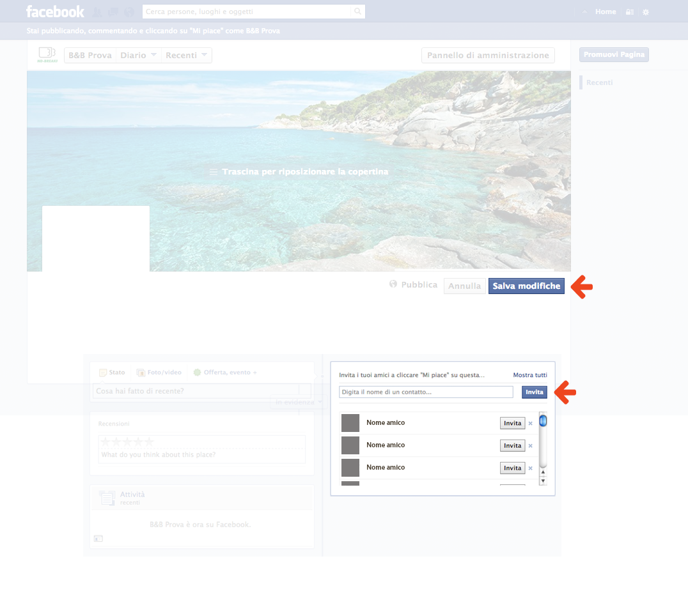This screenshot has width=688, height=616.
Task: Open messages icon in header
Action: [x=113, y=12]
